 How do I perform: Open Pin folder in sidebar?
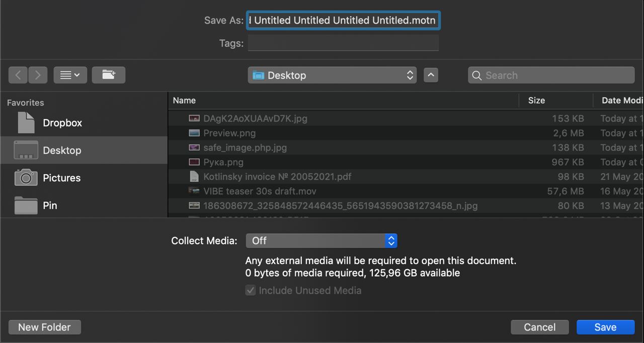[x=50, y=205]
